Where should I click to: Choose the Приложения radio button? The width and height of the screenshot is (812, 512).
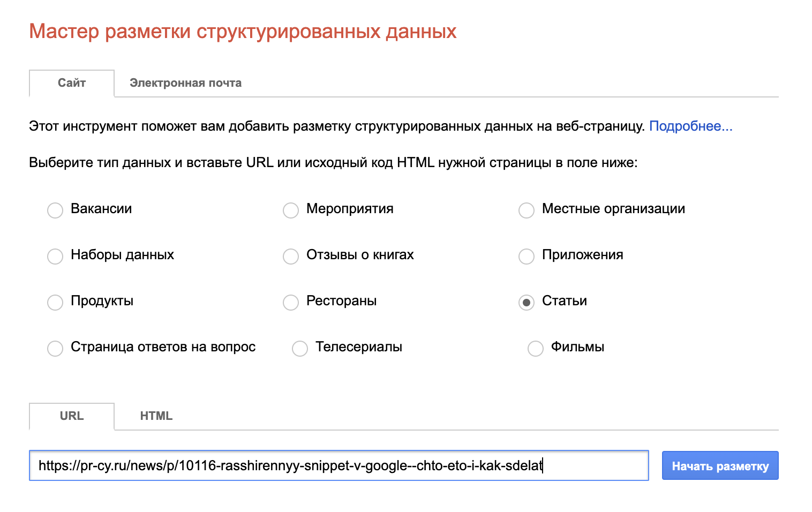[527, 256]
